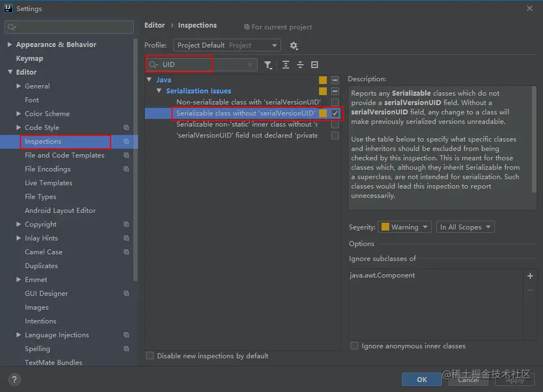
Task: Enable 'serialVersionUID' field not declared 'private' checkbox
Action: click(335, 135)
